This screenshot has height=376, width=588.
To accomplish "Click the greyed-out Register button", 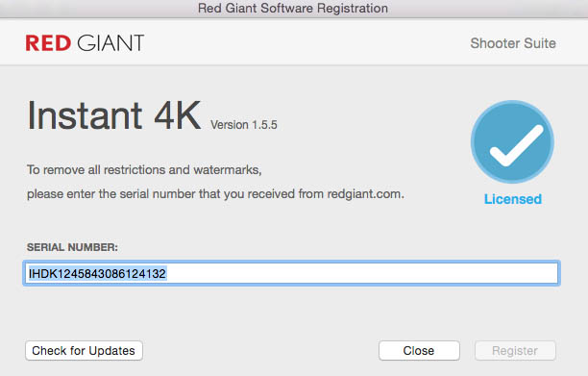I will point(515,350).
